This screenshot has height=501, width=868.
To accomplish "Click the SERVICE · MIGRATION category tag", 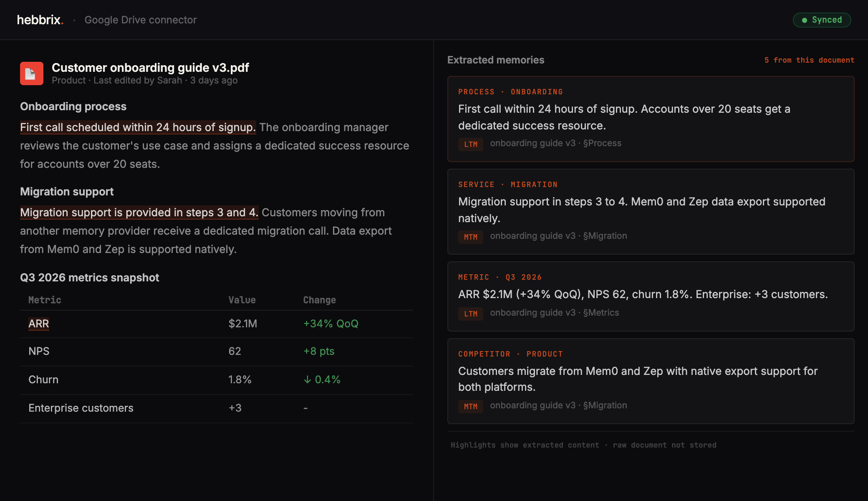I will (507, 185).
